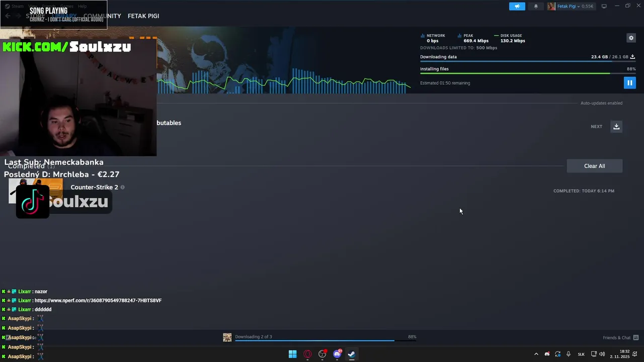Image resolution: width=644 pixels, height=362 pixels.
Task: Open Opera GX from the taskbar
Action: (307, 354)
